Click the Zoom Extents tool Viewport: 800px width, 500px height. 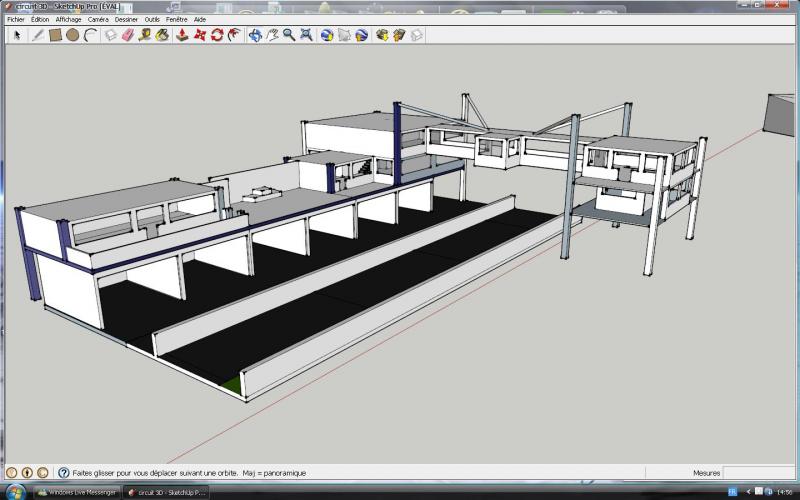tap(306, 35)
